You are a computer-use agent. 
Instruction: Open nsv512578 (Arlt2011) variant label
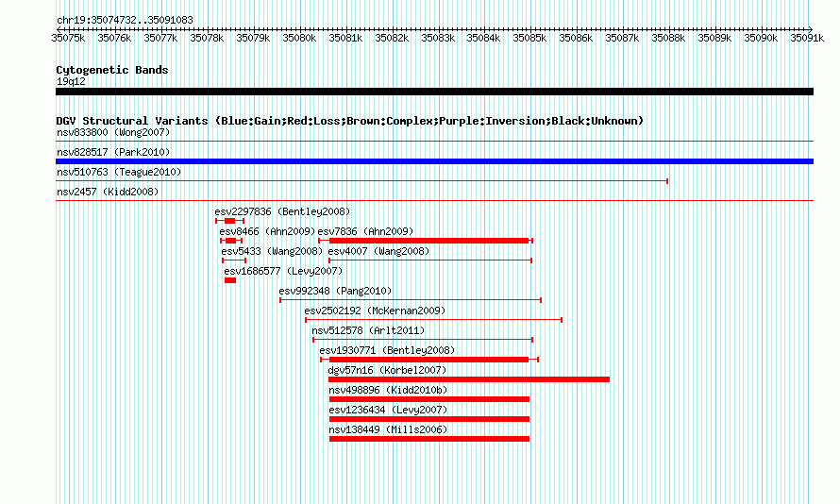pyautogui.click(x=368, y=330)
